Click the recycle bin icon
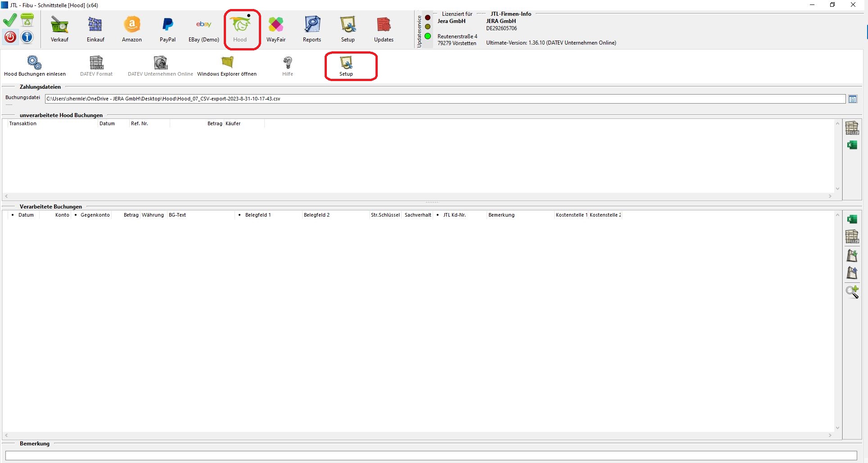Image resolution: width=868 pixels, height=463 pixels. point(27,20)
